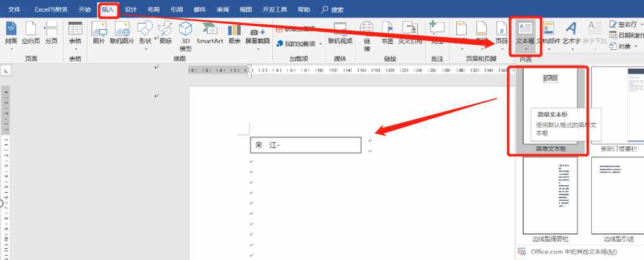Click the 交叉引用 cross-reference icon
Viewport: 644px width, 260px height.
(410, 29)
